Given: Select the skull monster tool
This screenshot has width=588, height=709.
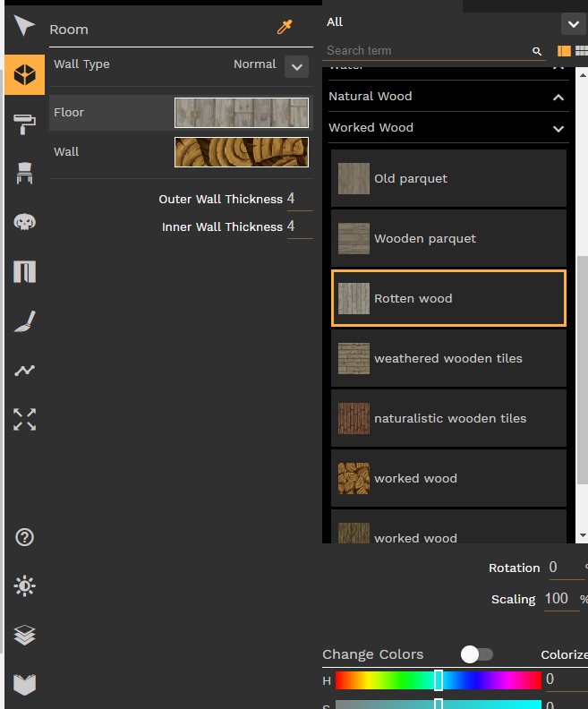Looking at the screenshot, I should 24,222.
